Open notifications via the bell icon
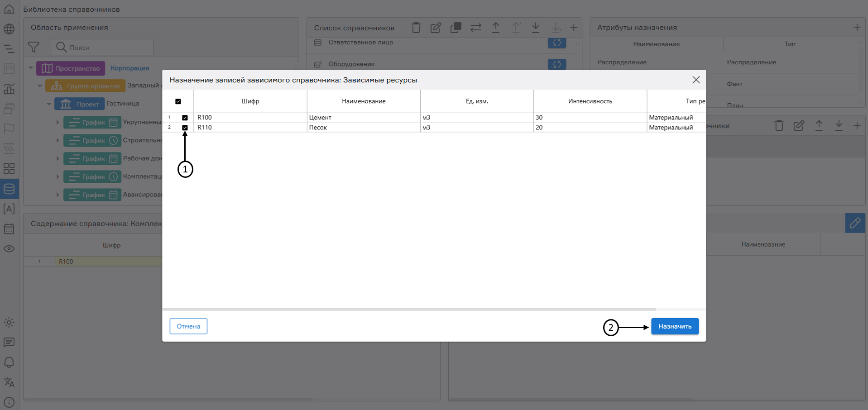The height and width of the screenshot is (410, 868). click(x=9, y=362)
